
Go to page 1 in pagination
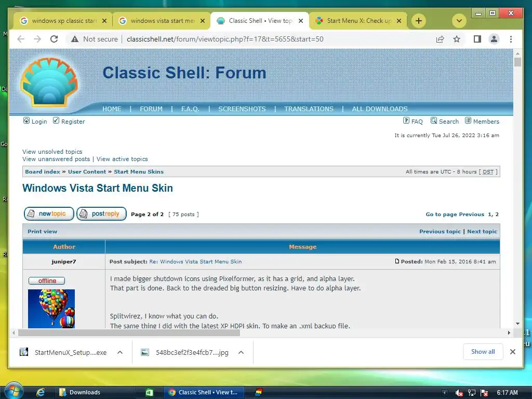(489, 215)
